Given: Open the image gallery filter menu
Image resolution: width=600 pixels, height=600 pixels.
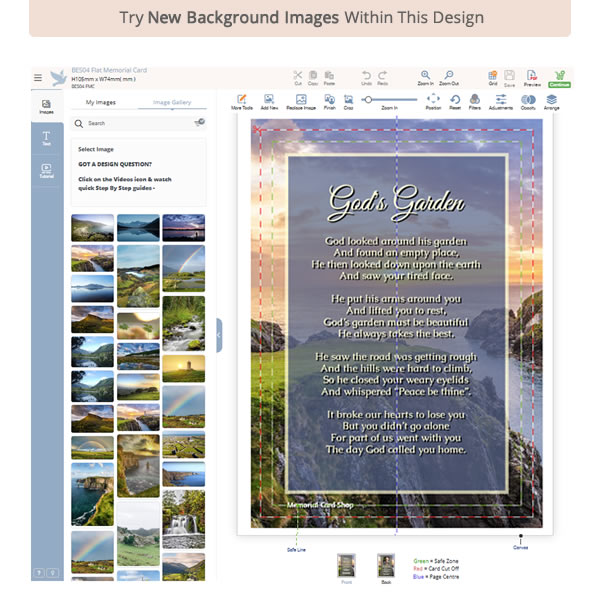Looking at the screenshot, I should click(199, 122).
